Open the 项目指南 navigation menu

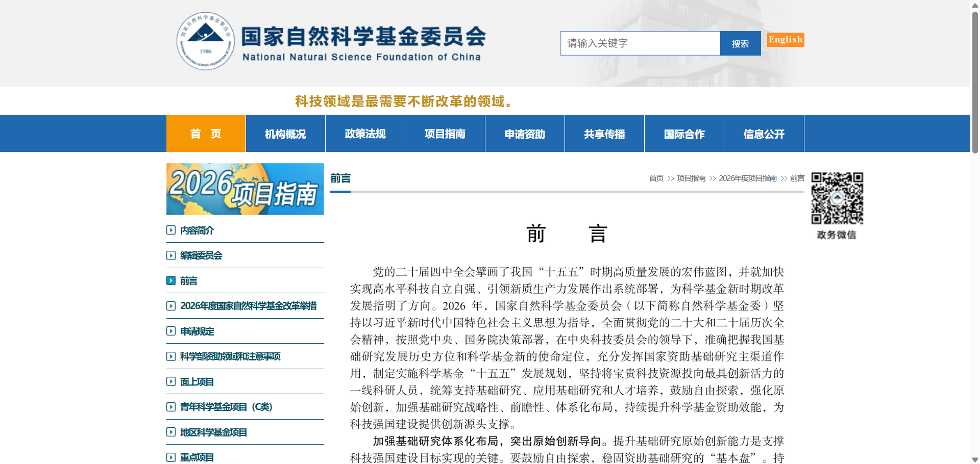[x=445, y=134]
